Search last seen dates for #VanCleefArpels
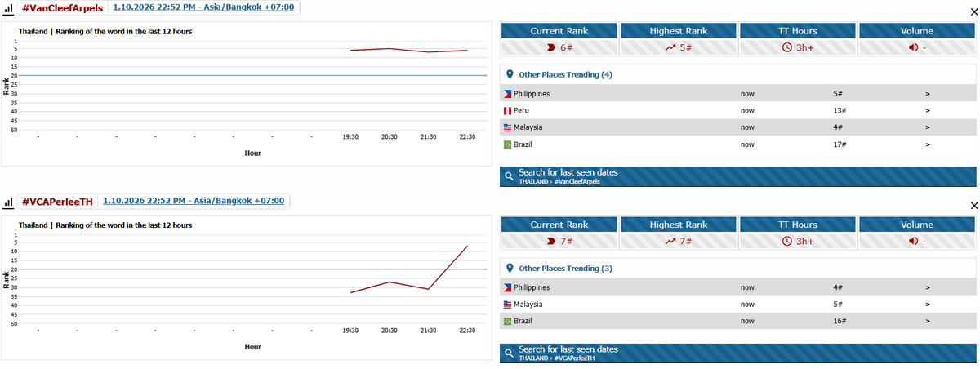This screenshot has height=369, width=980. [x=737, y=176]
